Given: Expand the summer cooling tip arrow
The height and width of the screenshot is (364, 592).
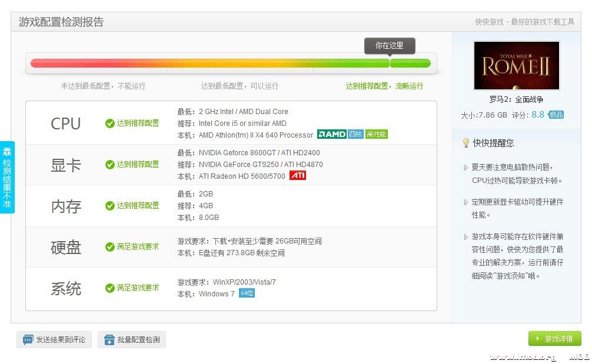Looking at the screenshot, I should [x=465, y=168].
